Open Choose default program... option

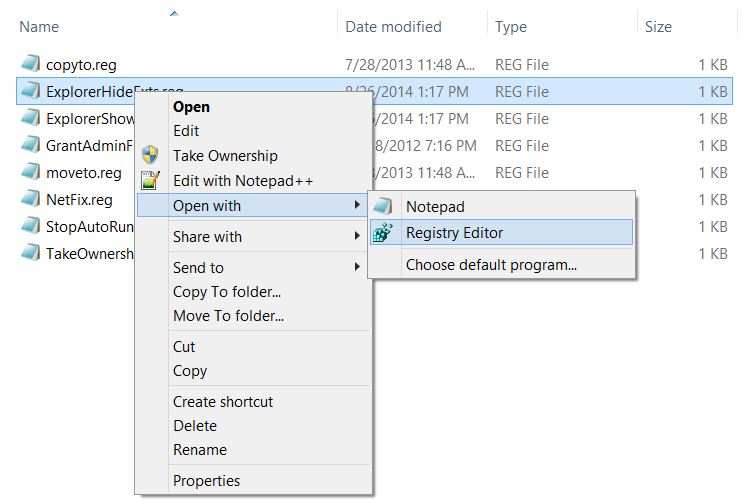[x=491, y=265]
